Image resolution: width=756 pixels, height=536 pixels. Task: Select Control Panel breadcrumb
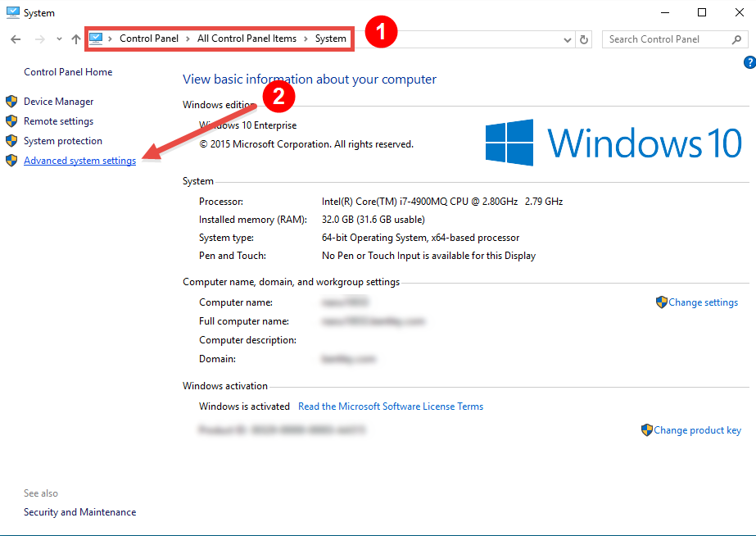pos(149,39)
